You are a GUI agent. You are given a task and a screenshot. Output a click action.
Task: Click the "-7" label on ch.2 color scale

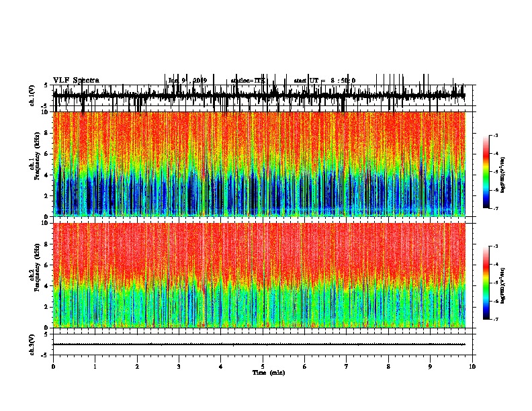495,319
